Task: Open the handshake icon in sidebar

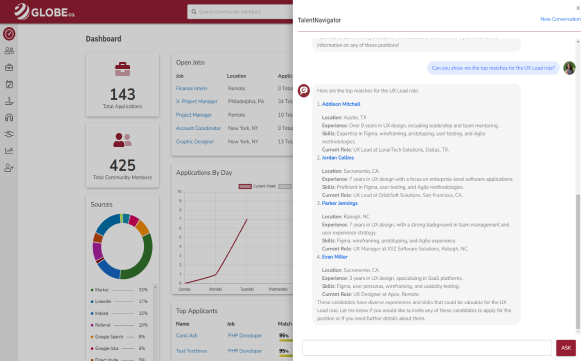Action: (9, 134)
